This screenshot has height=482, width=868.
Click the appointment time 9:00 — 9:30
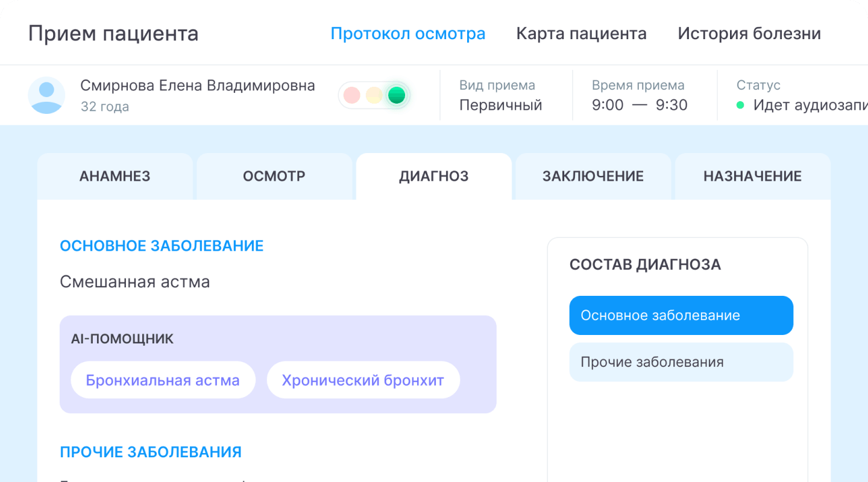point(639,105)
